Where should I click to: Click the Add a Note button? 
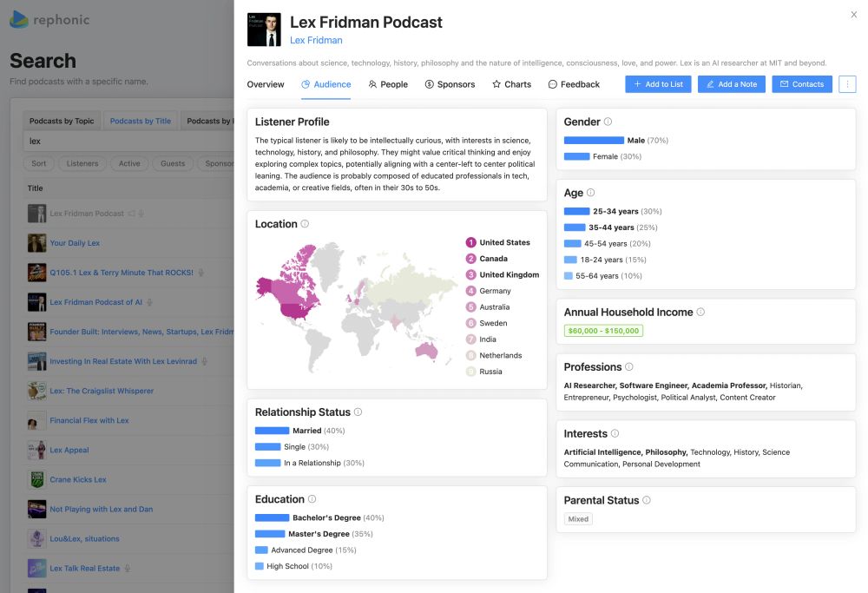(732, 84)
